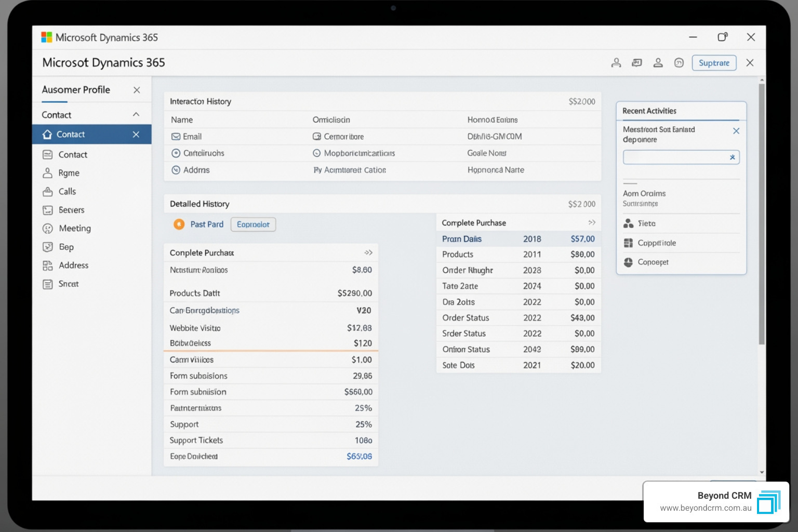
Task: Click orange Past Pard circle icon
Action: 179,224
